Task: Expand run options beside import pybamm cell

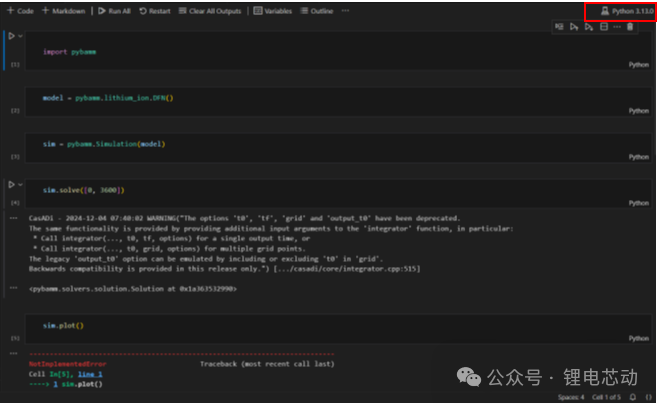Action: point(20,36)
